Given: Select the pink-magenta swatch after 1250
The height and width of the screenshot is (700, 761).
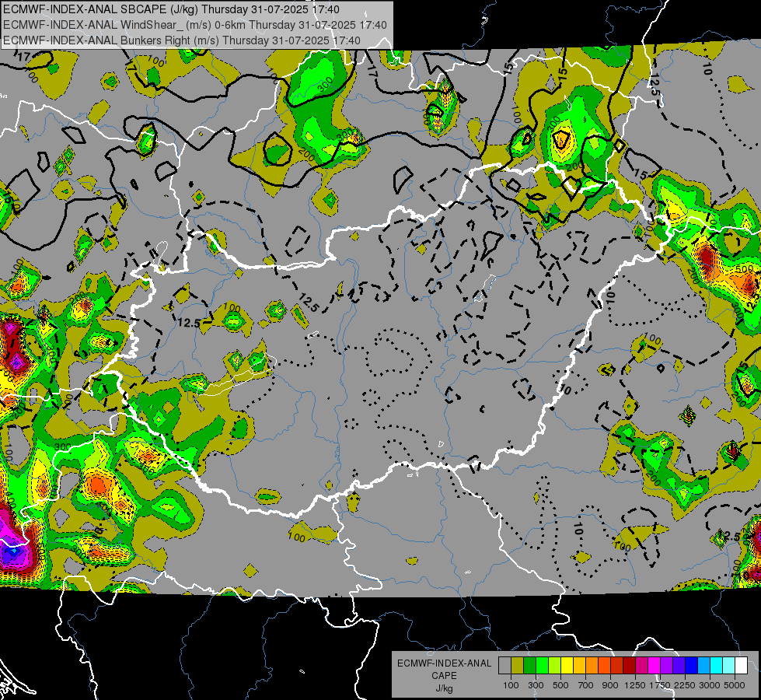Looking at the screenshot, I should 641,666.
